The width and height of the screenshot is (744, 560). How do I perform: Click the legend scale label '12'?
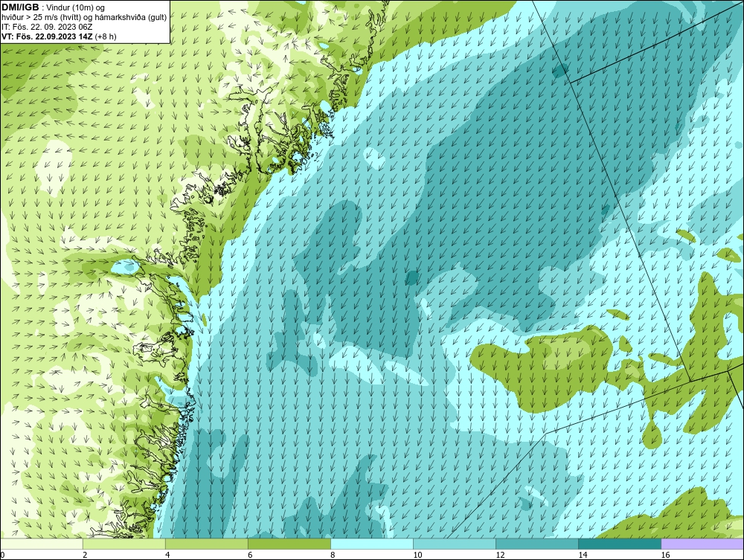point(500,555)
